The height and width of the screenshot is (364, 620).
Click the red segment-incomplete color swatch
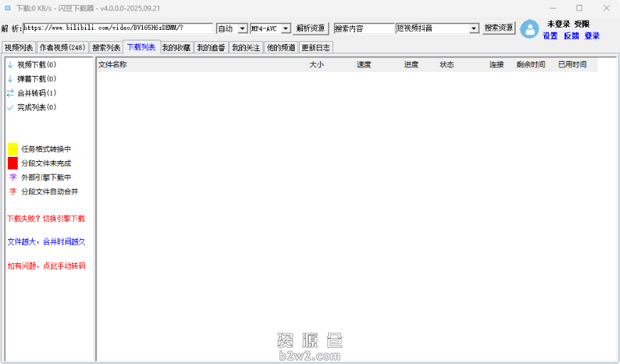pos(13,163)
